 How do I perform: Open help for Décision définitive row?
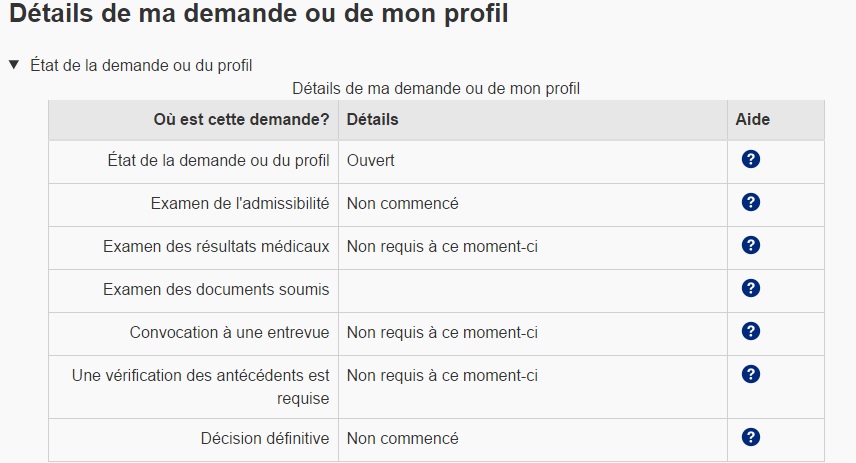point(751,437)
